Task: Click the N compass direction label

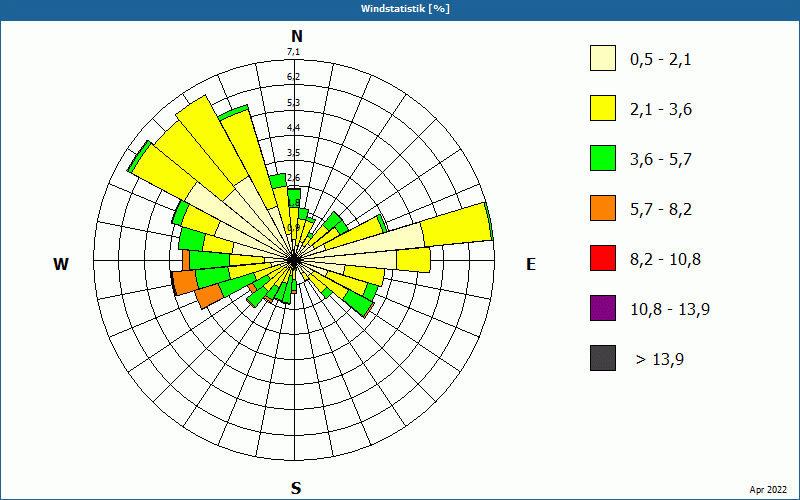Action: (x=296, y=36)
